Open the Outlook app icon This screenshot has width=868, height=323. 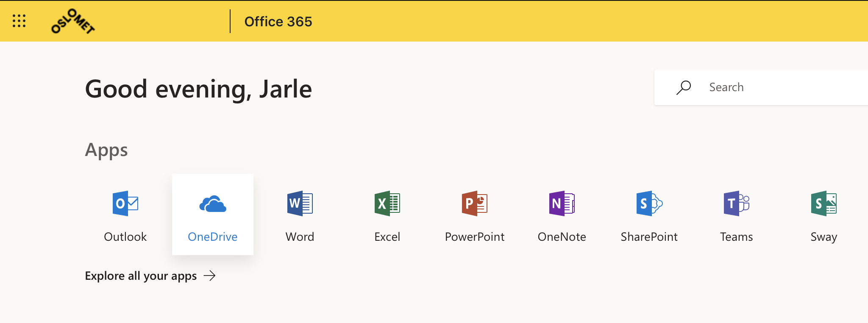tap(125, 203)
